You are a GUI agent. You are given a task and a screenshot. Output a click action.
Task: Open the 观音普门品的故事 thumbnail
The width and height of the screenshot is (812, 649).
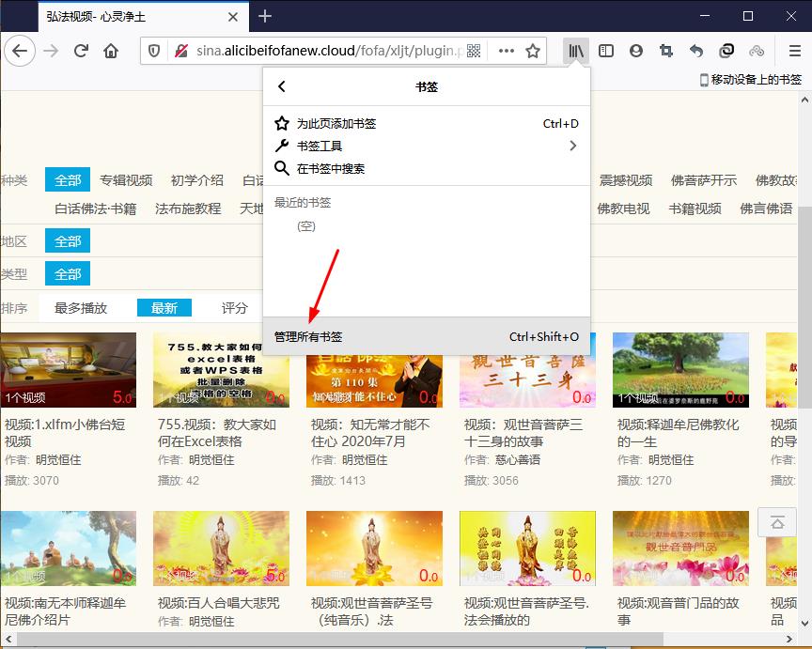(680, 549)
